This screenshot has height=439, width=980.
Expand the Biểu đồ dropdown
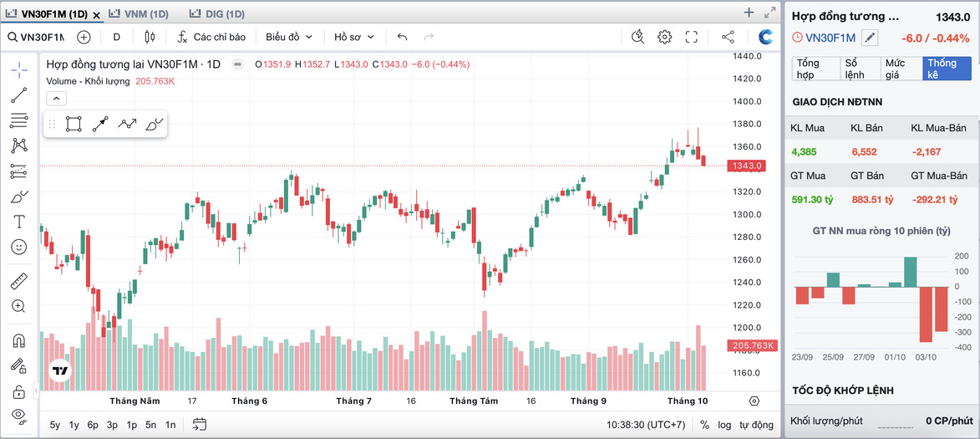(x=289, y=37)
